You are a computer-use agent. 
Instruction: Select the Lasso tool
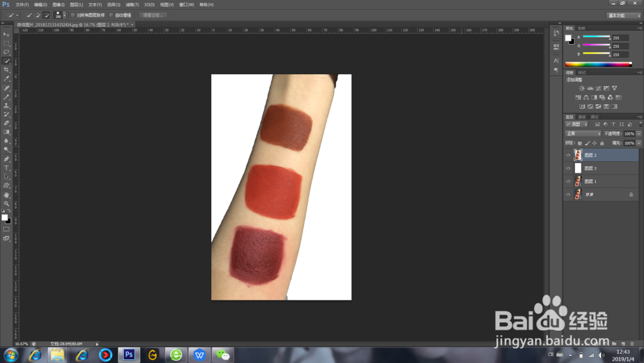point(6,52)
